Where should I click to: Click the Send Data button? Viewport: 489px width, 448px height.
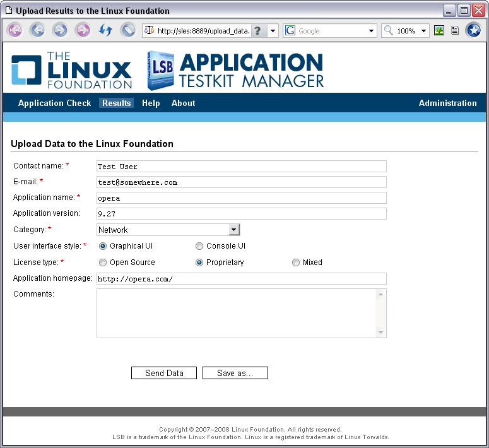point(164,373)
